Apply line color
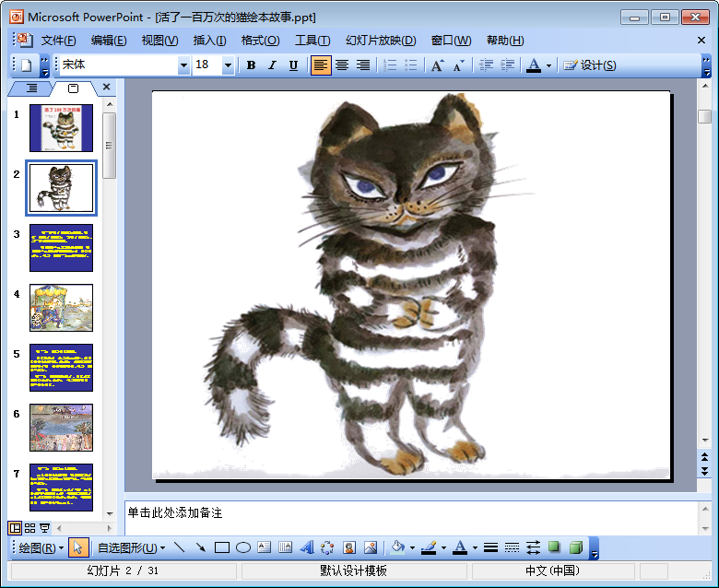The height and width of the screenshot is (588, 719). tap(429, 547)
